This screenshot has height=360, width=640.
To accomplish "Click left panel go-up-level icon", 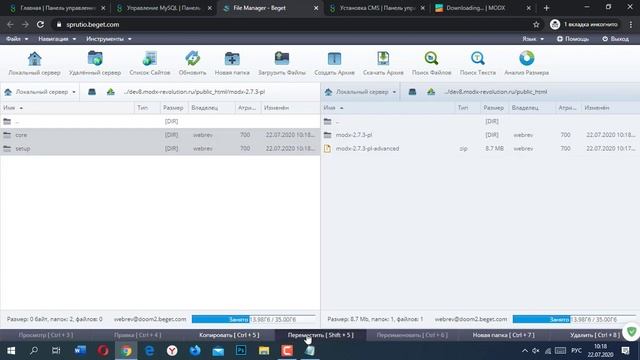I will pyautogui.click(x=111, y=92).
